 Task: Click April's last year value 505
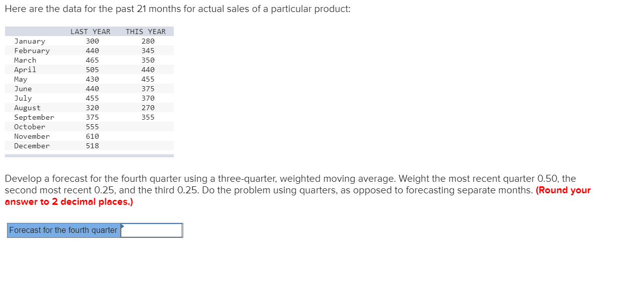pos(92,70)
